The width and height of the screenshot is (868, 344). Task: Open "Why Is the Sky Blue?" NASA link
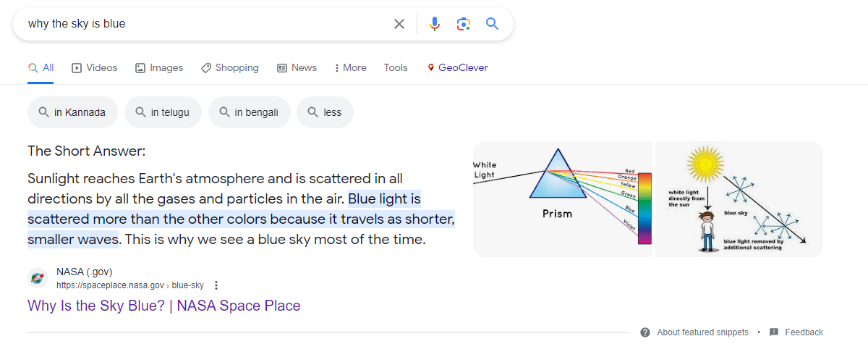tap(163, 306)
